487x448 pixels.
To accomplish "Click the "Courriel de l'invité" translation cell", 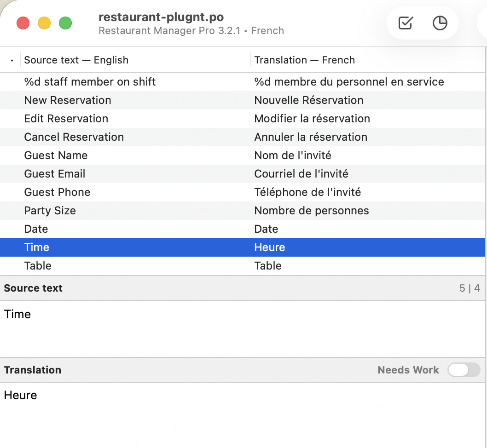I will coord(301,174).
